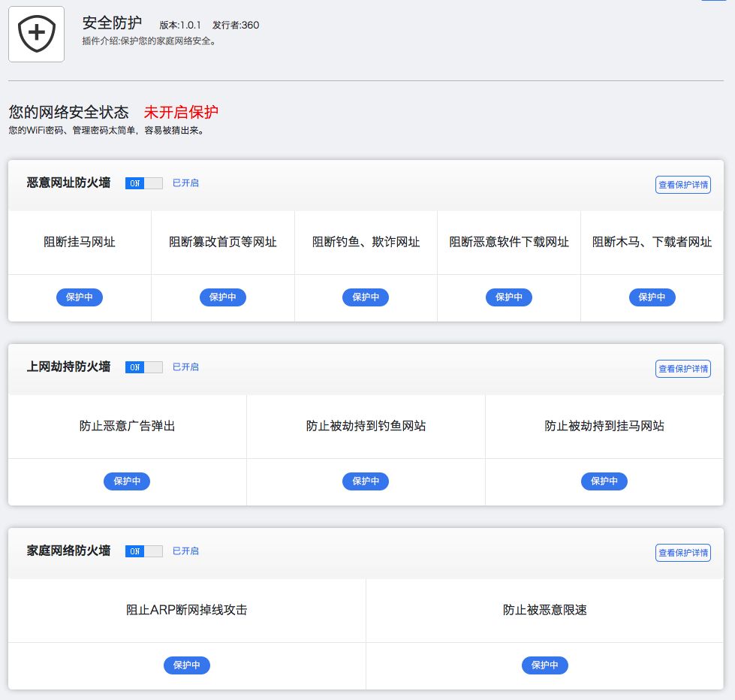This screenshot has width=735, height=700.
Task: Click the 阻断恶意软件下载网址 cell text
Action: (508, 242)
